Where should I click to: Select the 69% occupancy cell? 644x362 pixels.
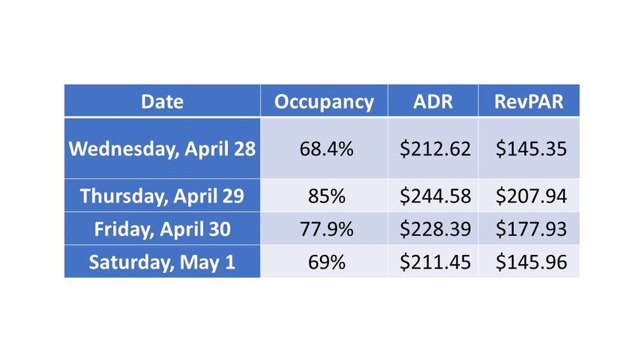point(327,262)
